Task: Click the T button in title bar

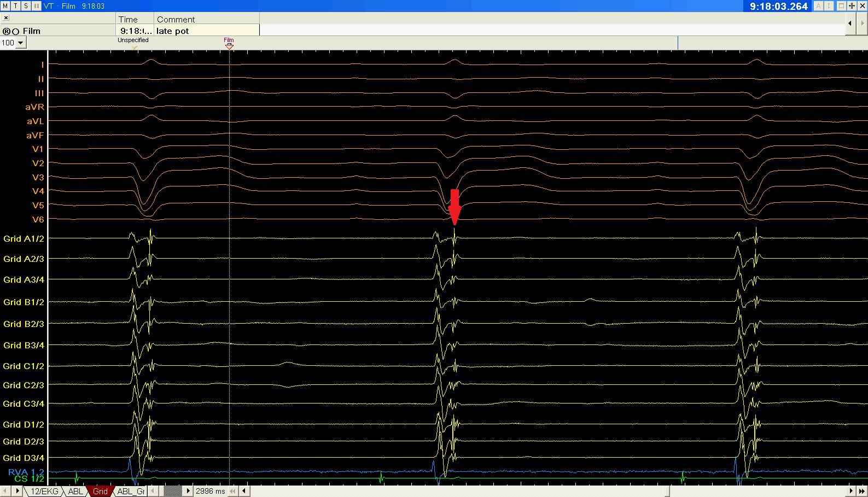Action: tap(15, 5)
